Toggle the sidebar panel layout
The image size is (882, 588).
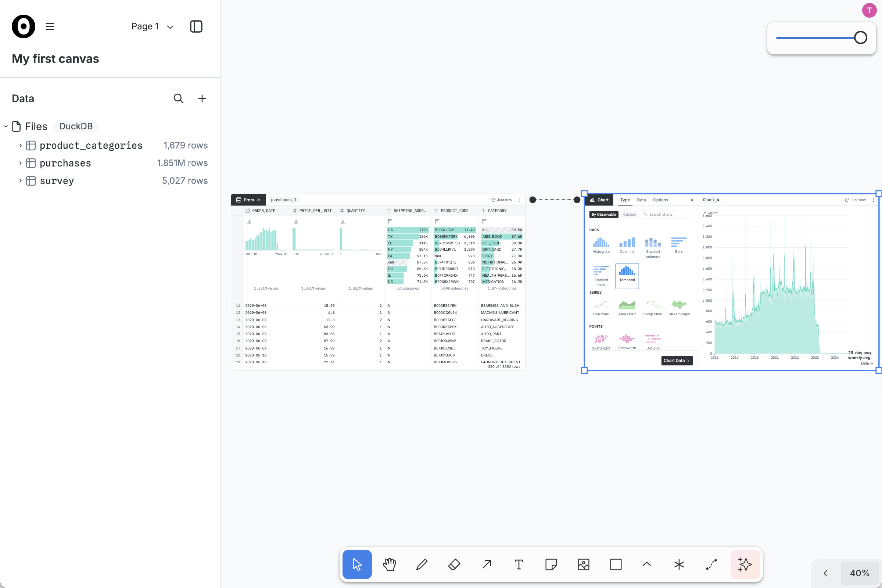[x=196, y=26]
